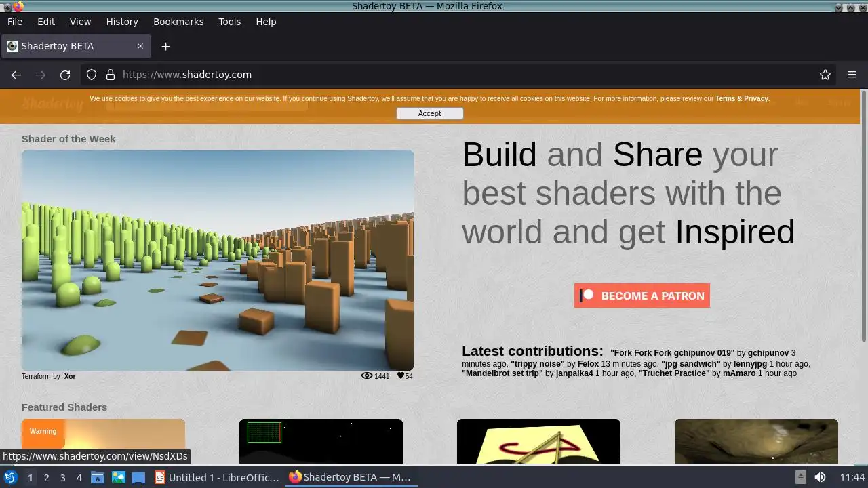868x488 pixels.
Task: Bookmark this page with the star icon
Action: [825, 75]
